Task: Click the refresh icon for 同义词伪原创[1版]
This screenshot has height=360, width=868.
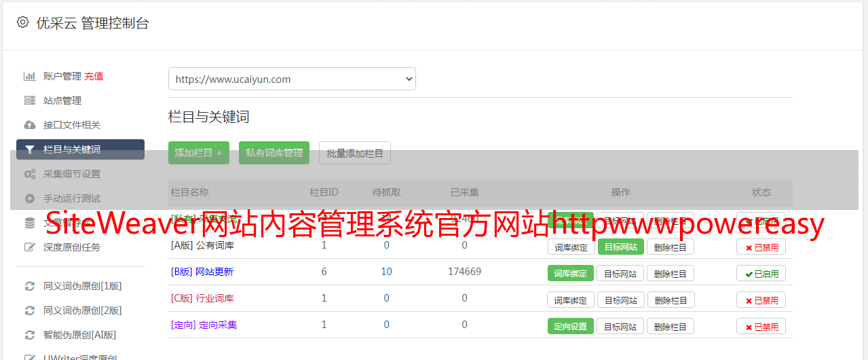Action: [x=29, y=286]
